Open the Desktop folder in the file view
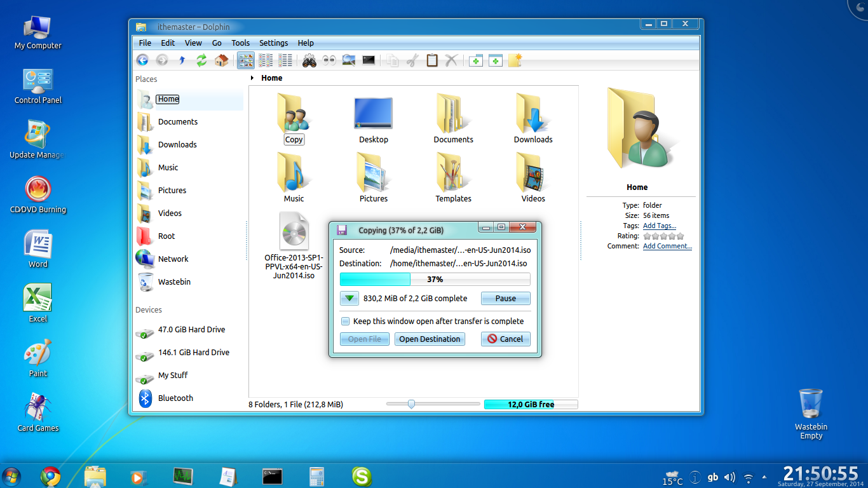The height and width of the screenshot is (488, 868). 373,119
